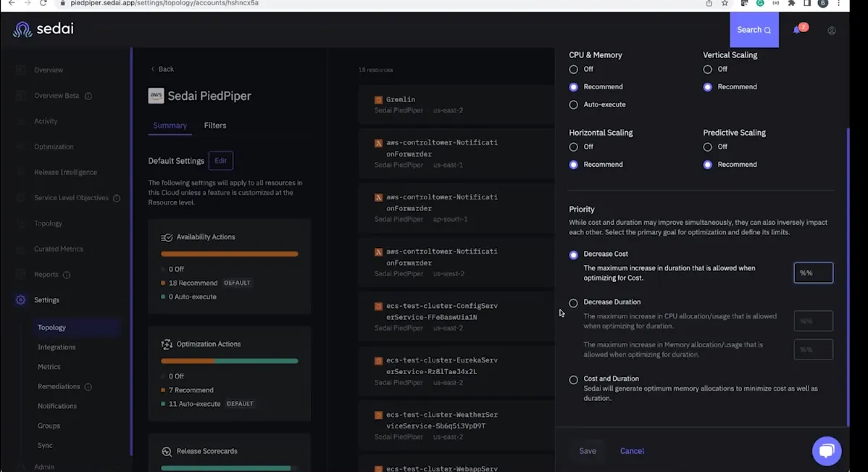Focus the max duration increase percent field
This screenshot has height=472, width=868.
click(x=813, y=273)
